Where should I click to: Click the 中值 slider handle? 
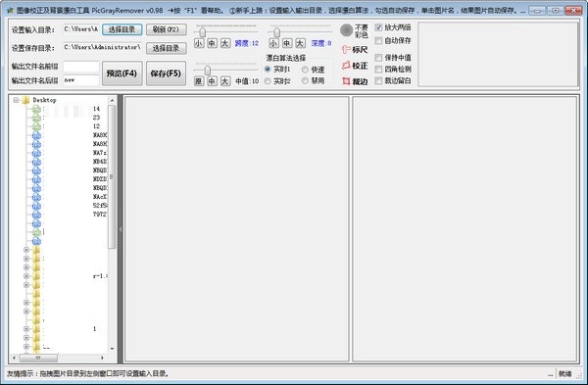click(208, 71)
